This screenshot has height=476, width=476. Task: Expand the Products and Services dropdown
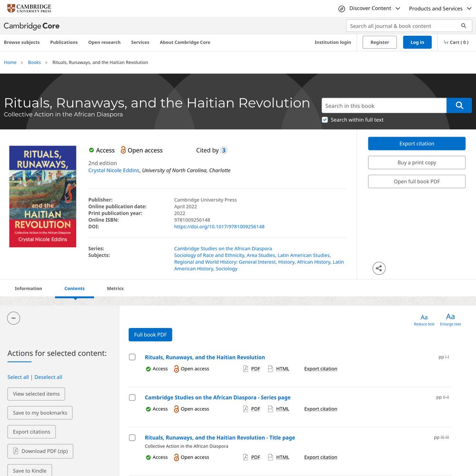point(440,9)
